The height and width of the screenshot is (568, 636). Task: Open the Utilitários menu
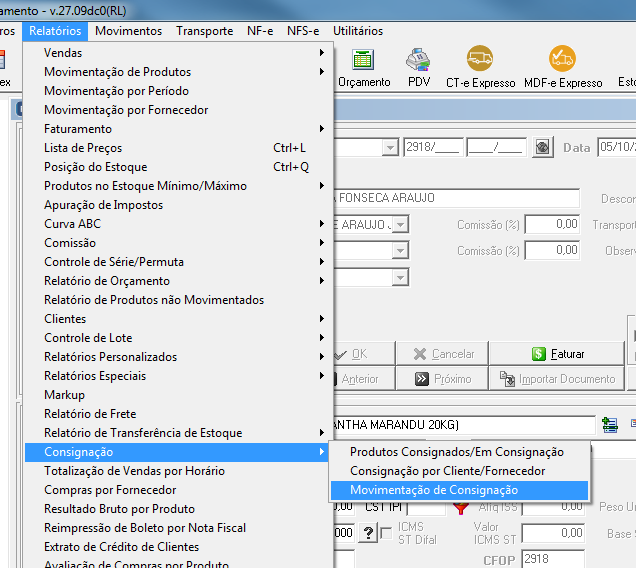tap(358, 31)
